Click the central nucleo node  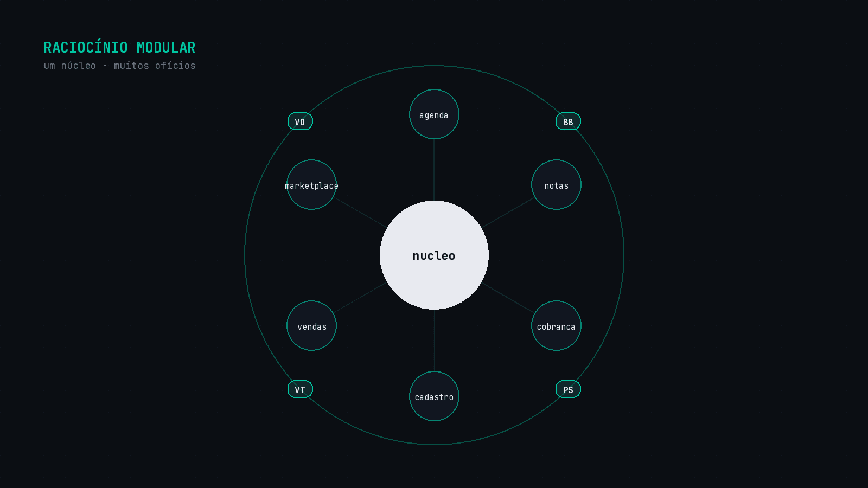[434, 255]
